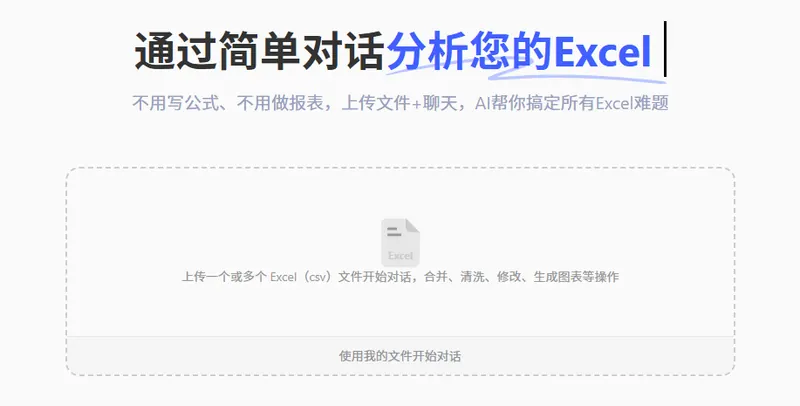
Task: Click empty space inside the dashed upload zone
Action: tap(204, 214)
